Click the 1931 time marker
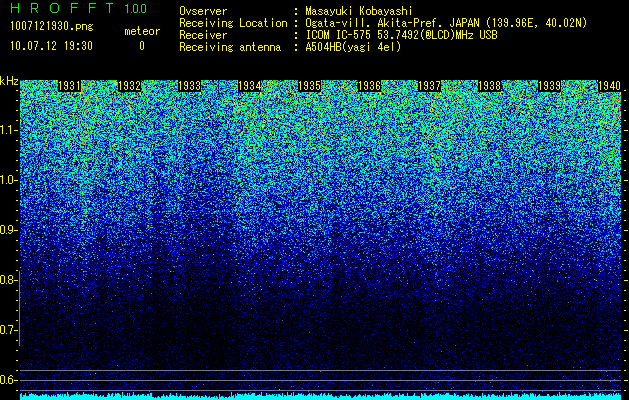This screenshot has height=400, width=629. pyautogui.click(x=69, y=86)
